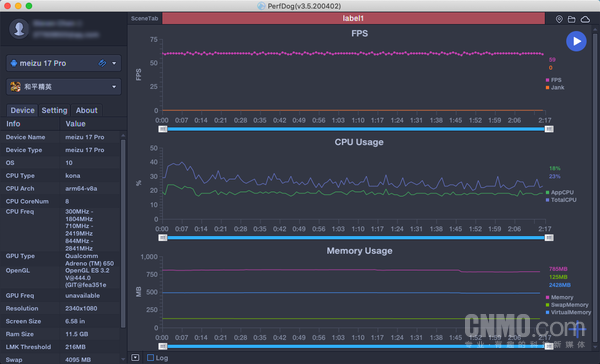Viewport: 600px width, 364px height.
Task: Toggle the SwapMemory legend entry
Action: click(x=567, y=305)
